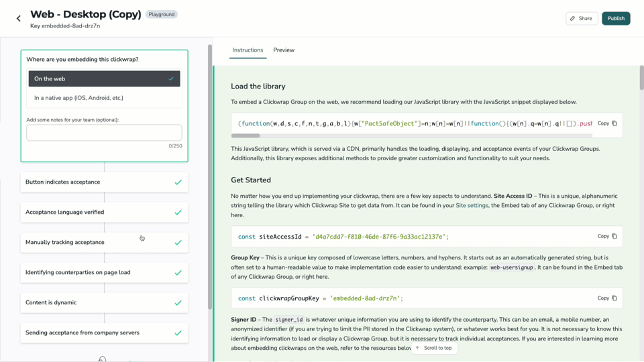Switch to the Preview tab

coord(284,50)
